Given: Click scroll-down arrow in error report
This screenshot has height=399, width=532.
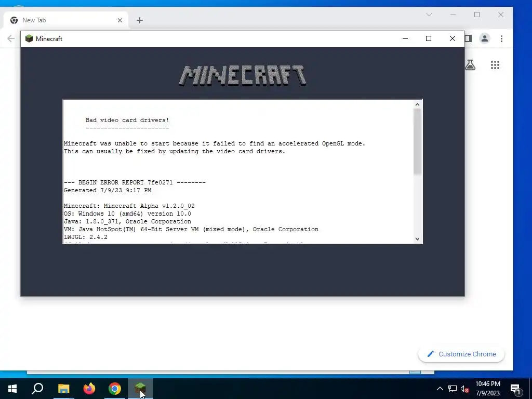Looking at the screenshot, I should coord(417,239).
